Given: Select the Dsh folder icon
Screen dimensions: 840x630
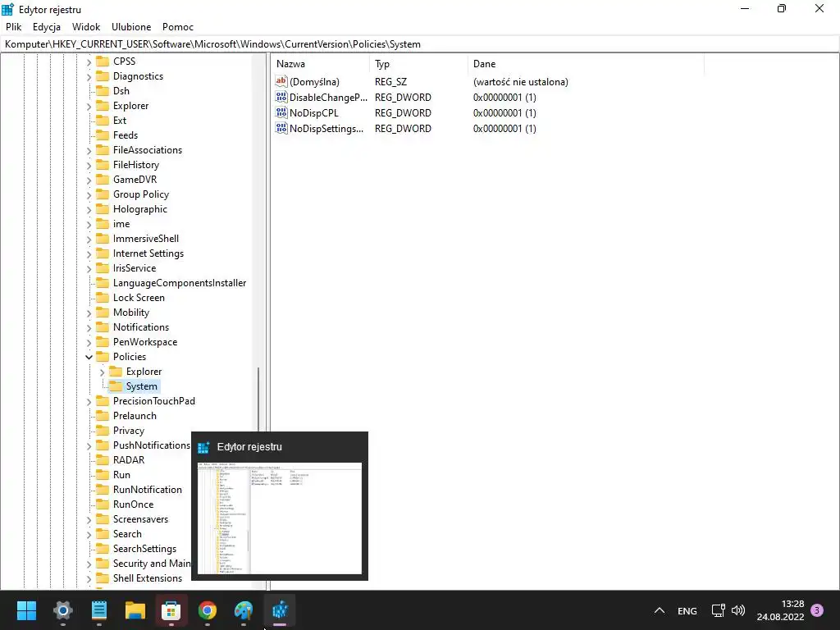Looking at the screenshot, I should 103,90.
